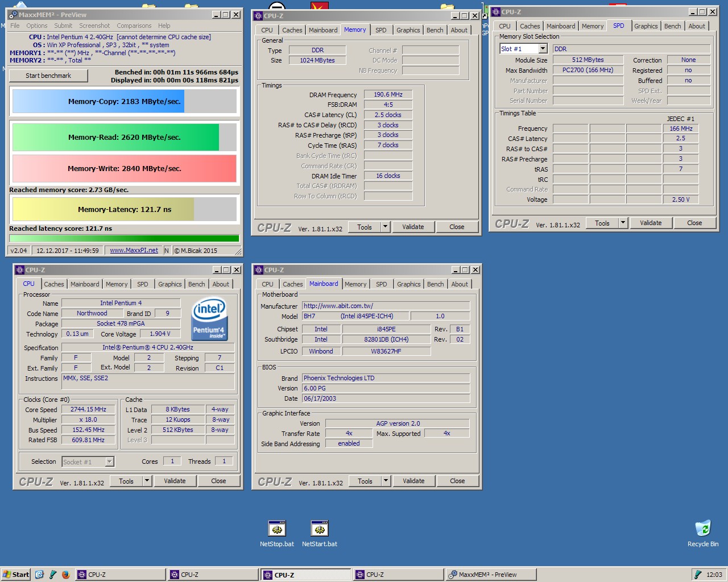The image size is (728, 582).
Task: Click the Memory-Latency 121.7 ns result bar
Action: tap(125, 209)
